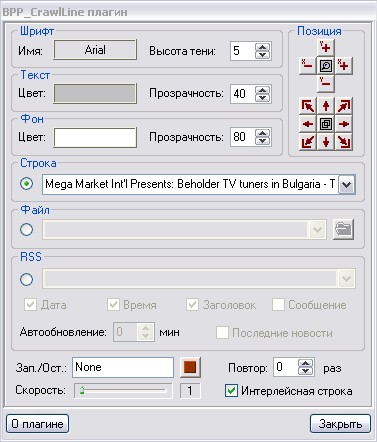Click the X-plus position icon
Image resolution: width=377 pixels, height=442 pixels.
(344, 65)
